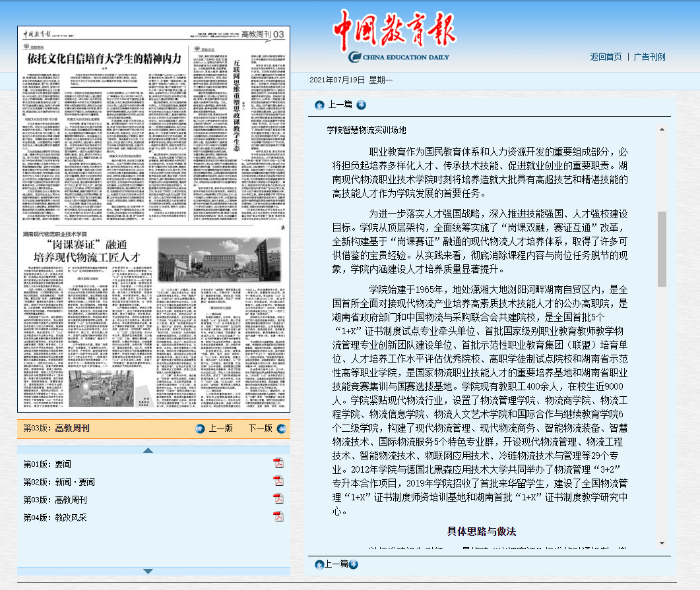Viewport: 700px width, 590px height.
Task: Click the left arrow icon beside 上一版
Action: [200, 428]
